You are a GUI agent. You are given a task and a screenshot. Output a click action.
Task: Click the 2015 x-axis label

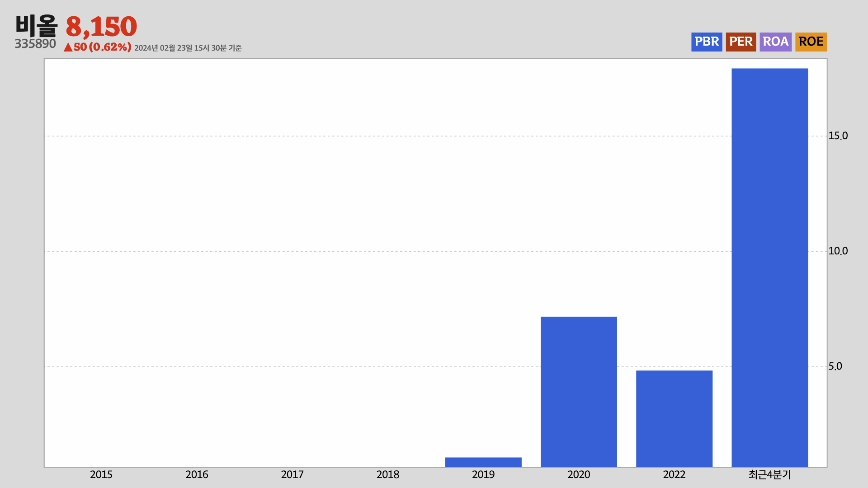coord(101,474)
